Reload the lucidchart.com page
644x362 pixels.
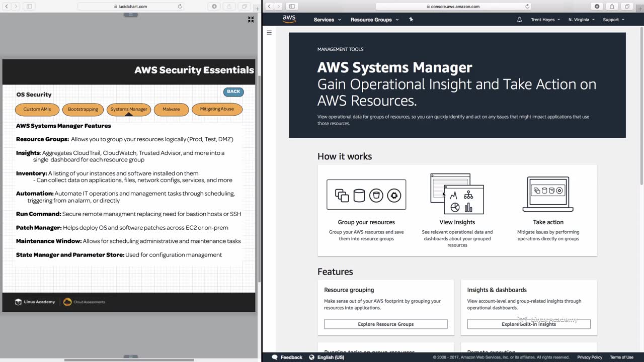click(x=180, y=7)
